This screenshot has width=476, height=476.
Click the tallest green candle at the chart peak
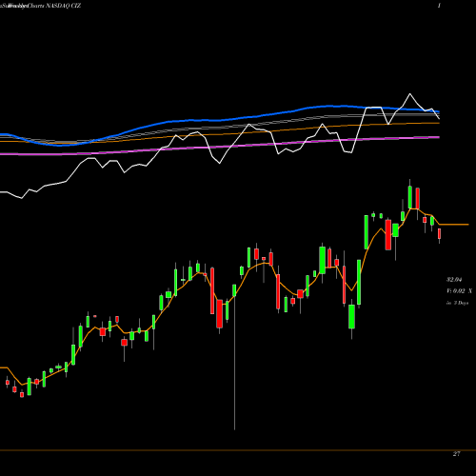(x=410, y=197)
